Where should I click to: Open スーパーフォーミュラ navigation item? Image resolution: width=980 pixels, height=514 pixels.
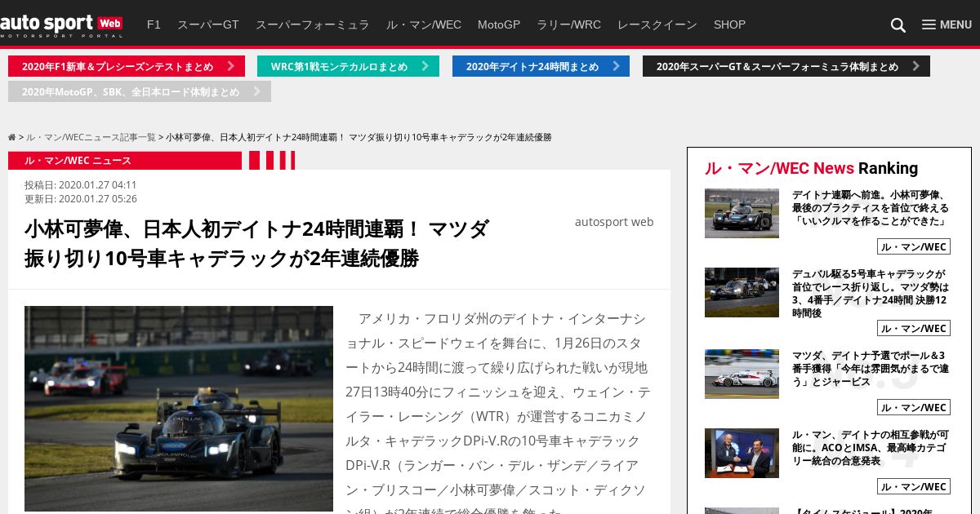(313, 24)
